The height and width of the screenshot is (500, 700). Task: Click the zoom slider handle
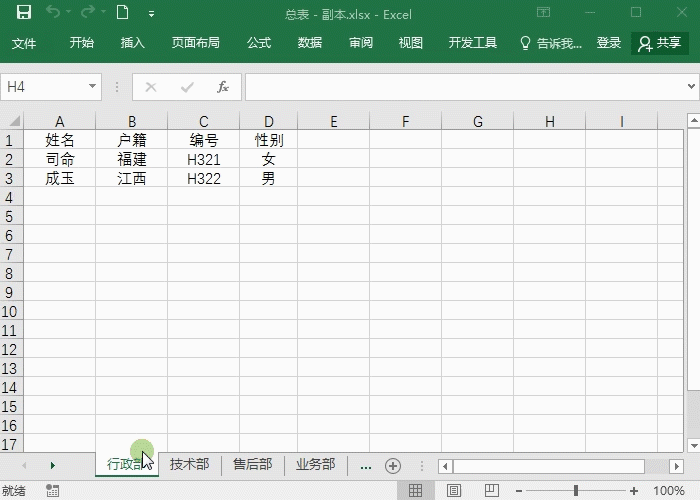pos(576,491)
